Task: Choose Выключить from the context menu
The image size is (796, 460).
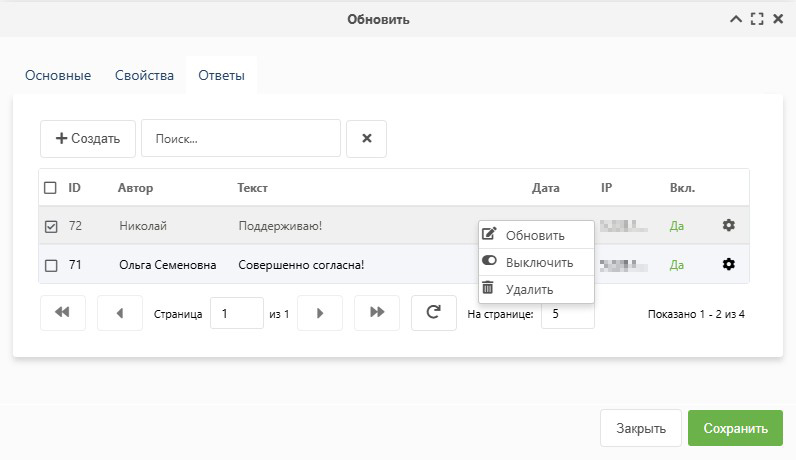Action: point(538,263)
